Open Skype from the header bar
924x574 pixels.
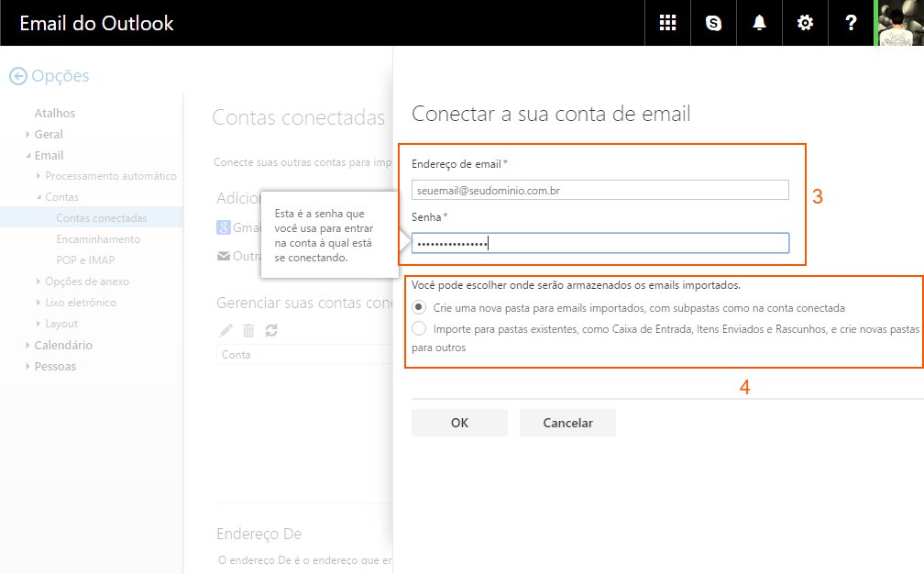point(713,23)
